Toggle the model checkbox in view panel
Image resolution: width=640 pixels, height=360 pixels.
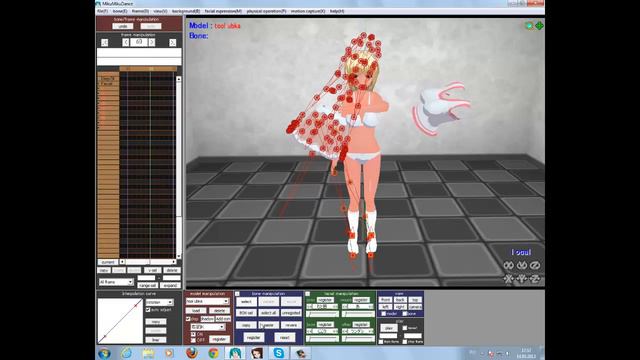point(383,313)
